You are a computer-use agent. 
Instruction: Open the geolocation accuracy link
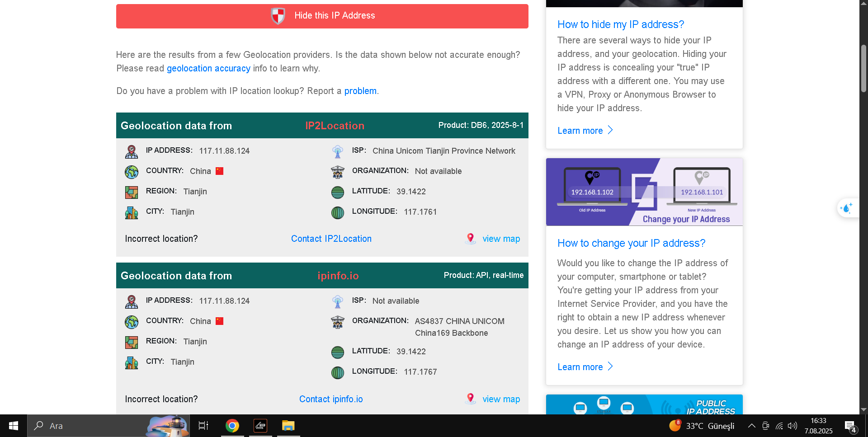pyautogui.click(x=208, y=68)
